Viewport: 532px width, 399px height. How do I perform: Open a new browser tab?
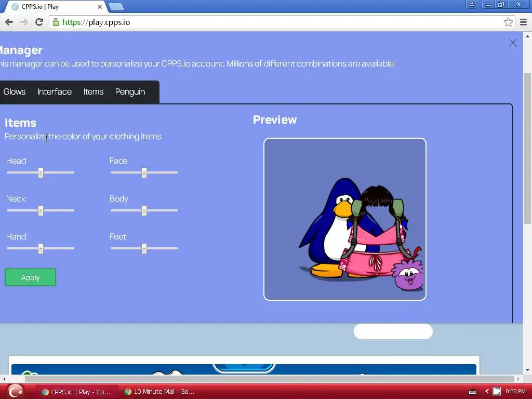point(116,7)
